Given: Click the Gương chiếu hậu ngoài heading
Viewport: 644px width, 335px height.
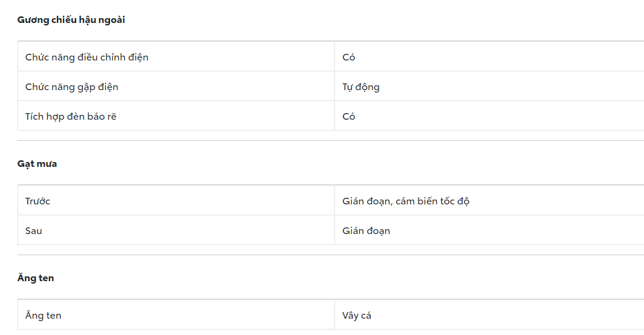Looking at the screenshot, I should pyautogui.click(x=71, y=20).
